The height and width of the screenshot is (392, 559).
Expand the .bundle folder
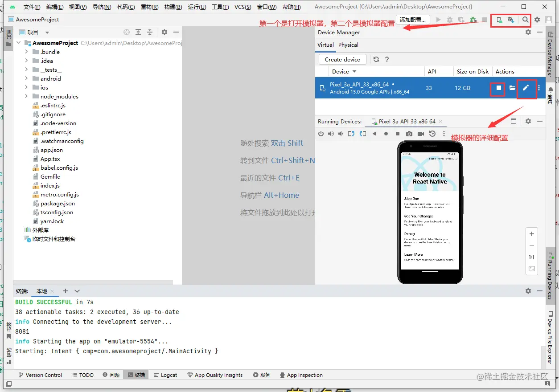tap(26, 52)
